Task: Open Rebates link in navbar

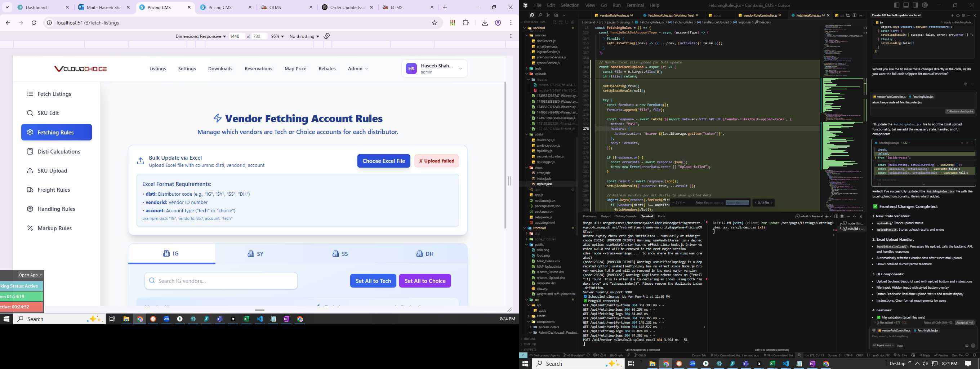Action: click(x=327, y=68)
